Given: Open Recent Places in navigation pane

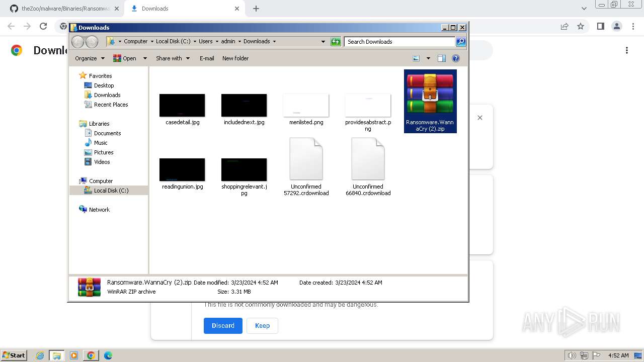Looking at the screenshot, I should click(111, 105).
